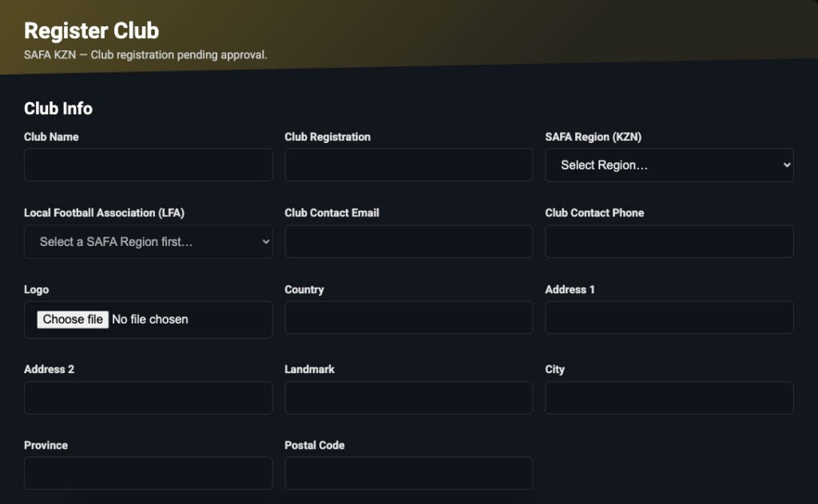Click the arrow on the LFA select box

[x=266, y=242]
